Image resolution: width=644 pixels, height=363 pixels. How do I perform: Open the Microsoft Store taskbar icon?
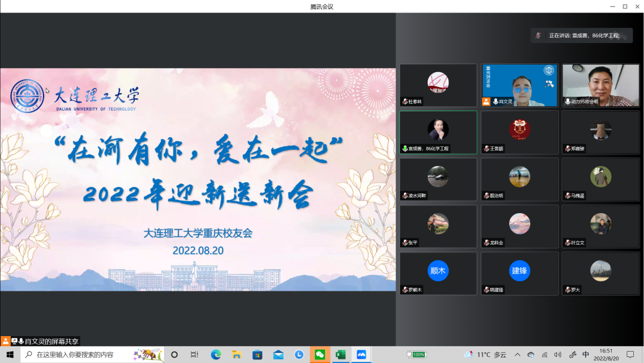tap(258, 355)
